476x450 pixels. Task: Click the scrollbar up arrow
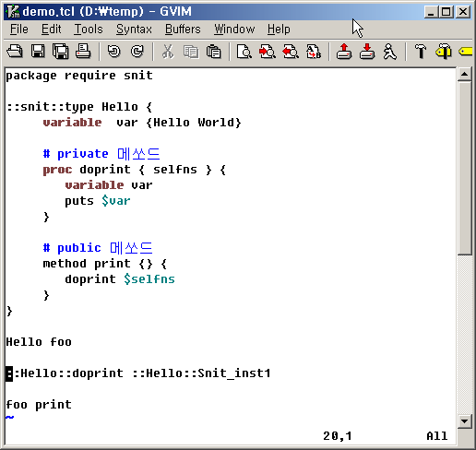[464, 74]
